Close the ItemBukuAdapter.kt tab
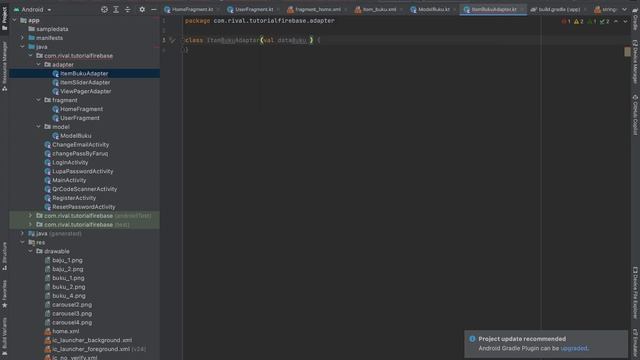The image size is (640, 360). coord(522,9)
